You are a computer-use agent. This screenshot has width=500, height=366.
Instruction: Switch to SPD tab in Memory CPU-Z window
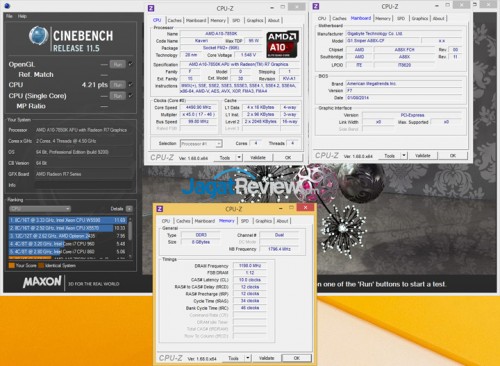point(245,221)
